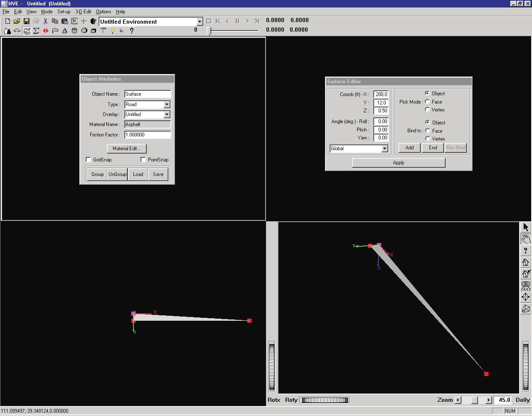Click the crosshair Seek viewer icon
Image resolution: width=532 pixels, height=416 pixels.
526,297
